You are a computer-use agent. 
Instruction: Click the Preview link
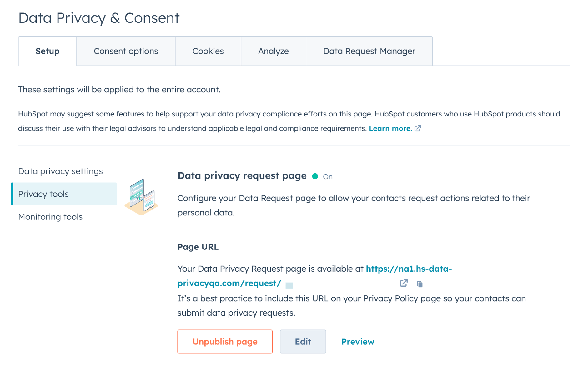click(x=358, y=342)
